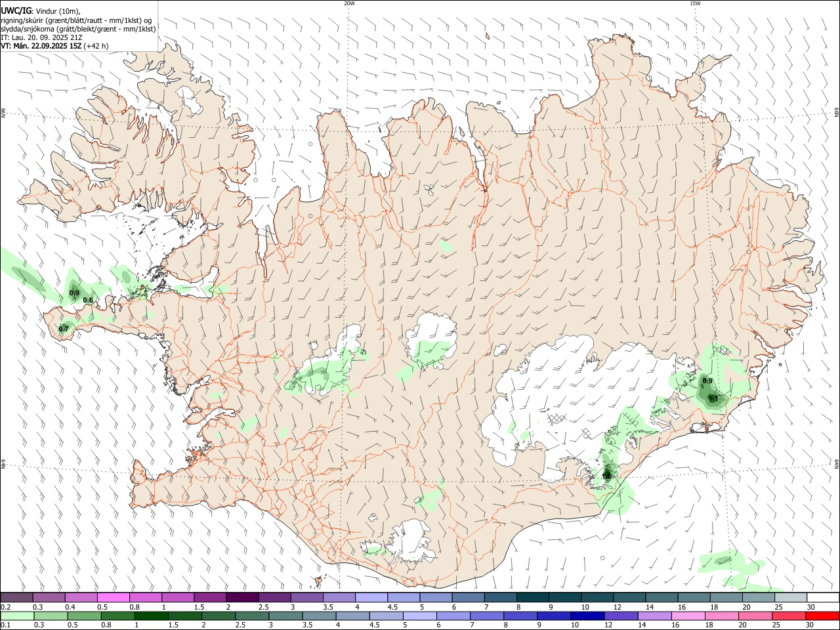Pick the lower red-pink swatch labeled 25
The image size is (840, 630).
pyautogui.click(x=788, y=616)
